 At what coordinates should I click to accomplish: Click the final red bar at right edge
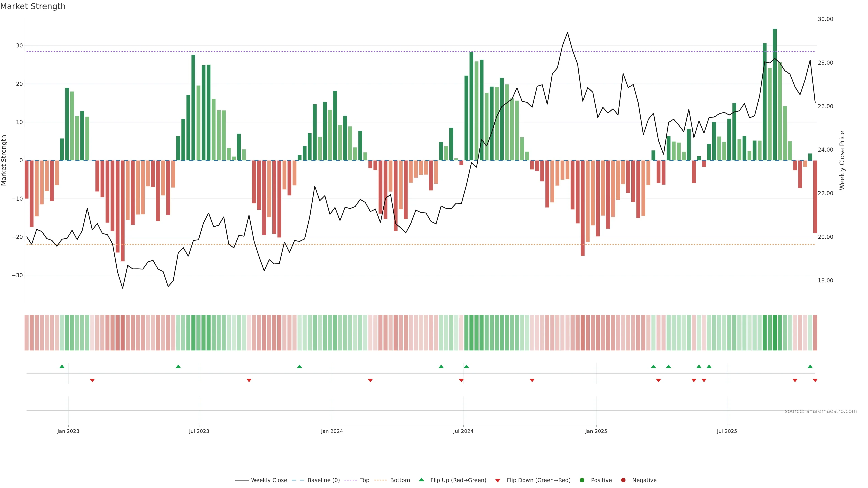(x=815, y=197)
